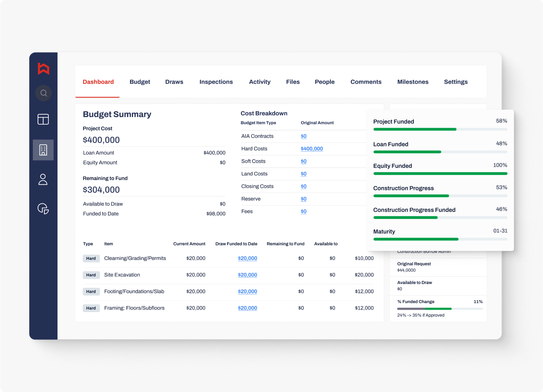This screenshot has width=543, height=392.
Task: Click the Soft Costs $0 link
Action: (x=304, y=161)
